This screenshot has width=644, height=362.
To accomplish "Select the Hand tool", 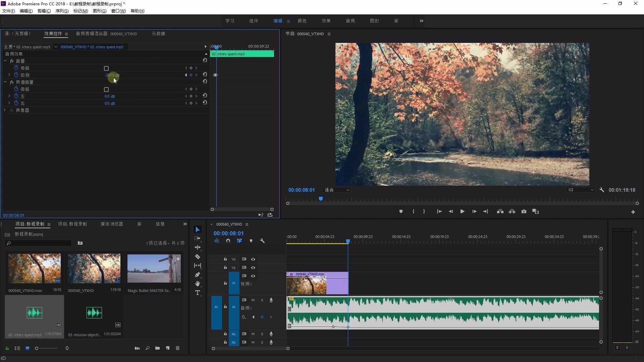I will tap(198, 284).
